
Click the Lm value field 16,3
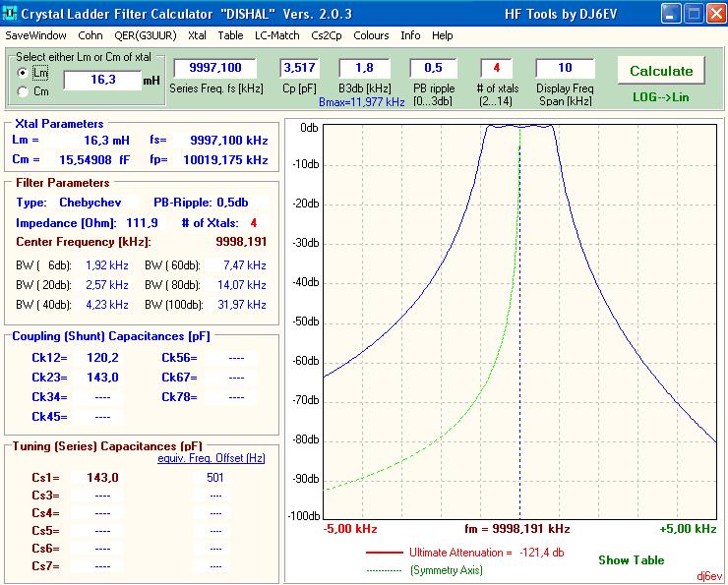[102, 80]
